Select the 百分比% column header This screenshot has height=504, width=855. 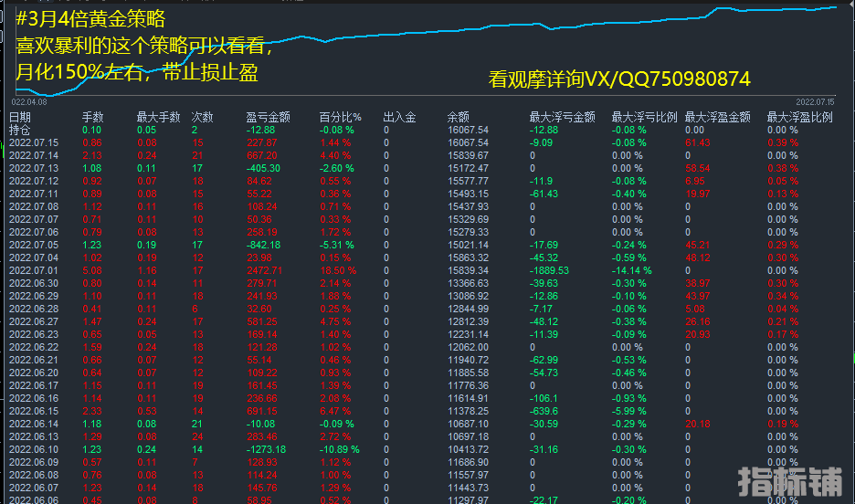[340, 117]
